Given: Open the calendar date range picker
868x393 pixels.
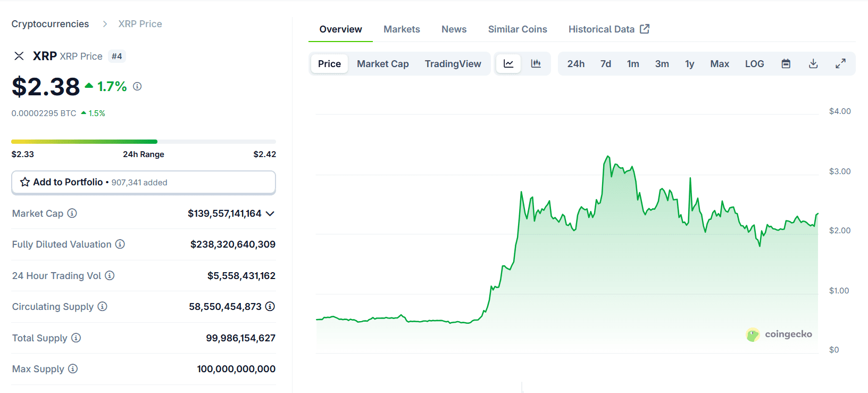Looking at the screenshot, I should 786,64.
